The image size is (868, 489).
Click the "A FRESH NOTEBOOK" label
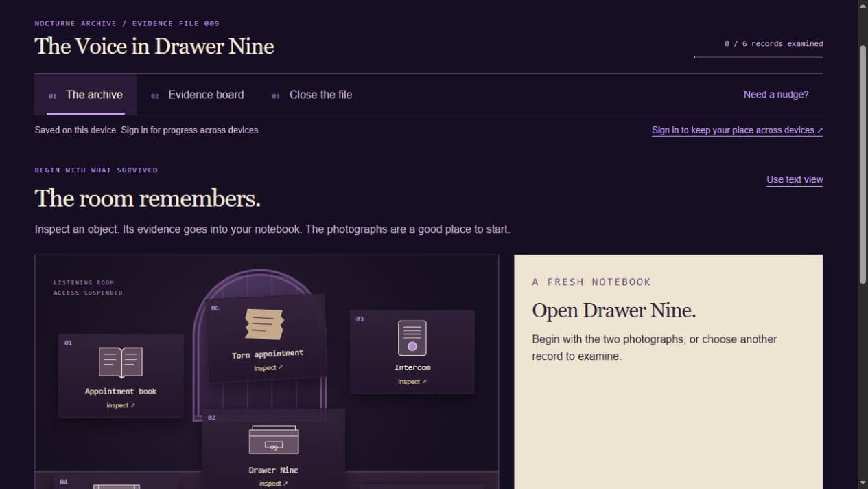[591, 282]
